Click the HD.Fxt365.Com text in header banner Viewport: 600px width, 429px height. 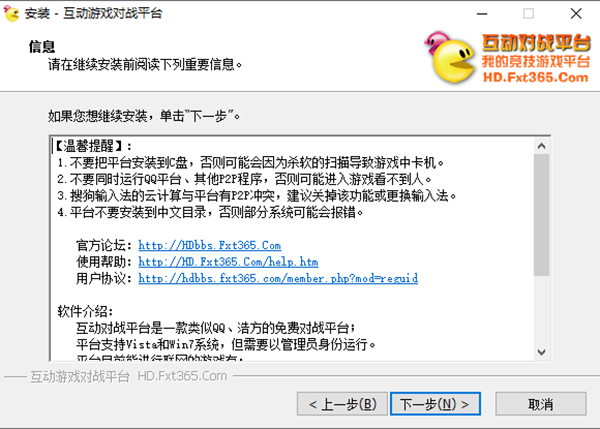(x=535, y=77)
